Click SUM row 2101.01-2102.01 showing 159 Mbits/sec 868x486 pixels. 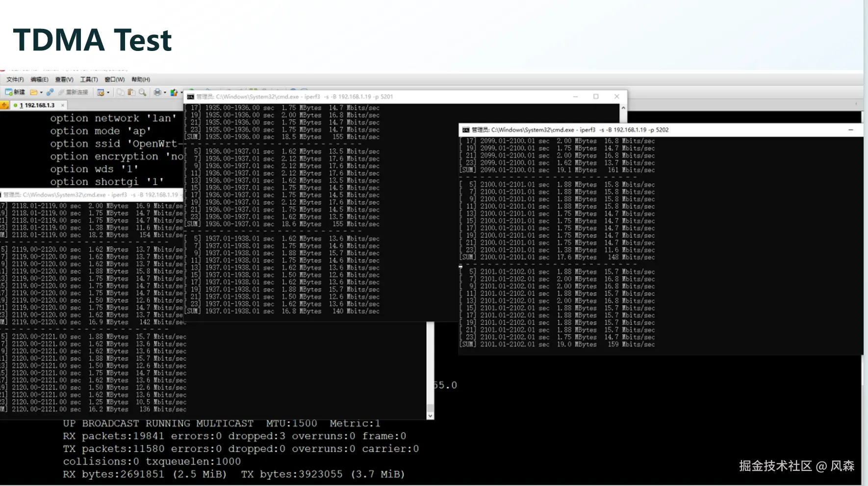[557, 344]
